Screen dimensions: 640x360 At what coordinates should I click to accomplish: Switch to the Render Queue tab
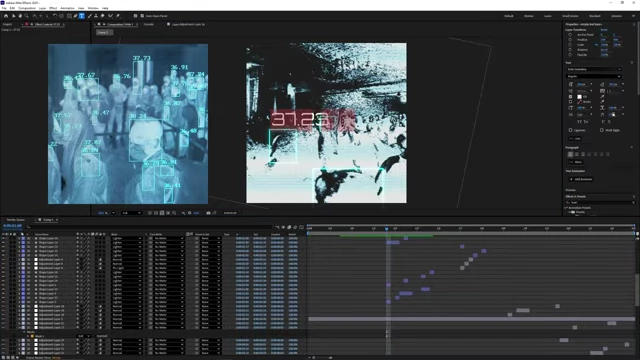point(16,220)
